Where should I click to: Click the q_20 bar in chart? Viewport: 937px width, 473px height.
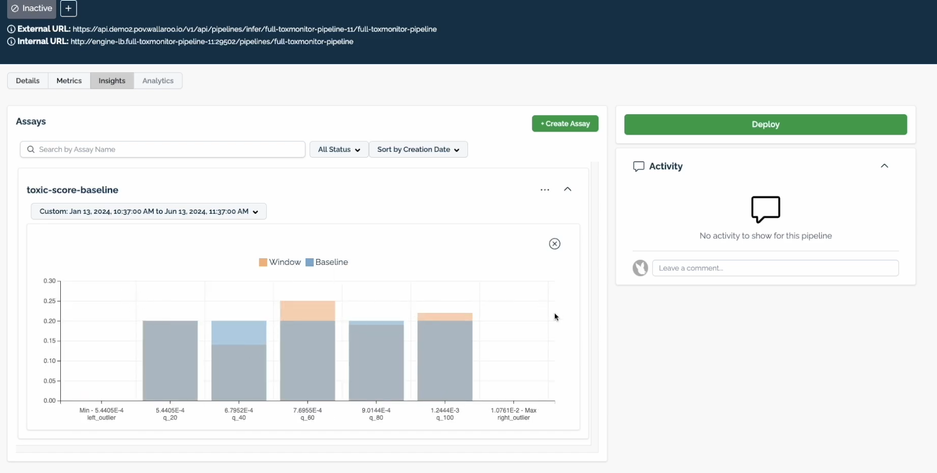[x=170, y=361]
